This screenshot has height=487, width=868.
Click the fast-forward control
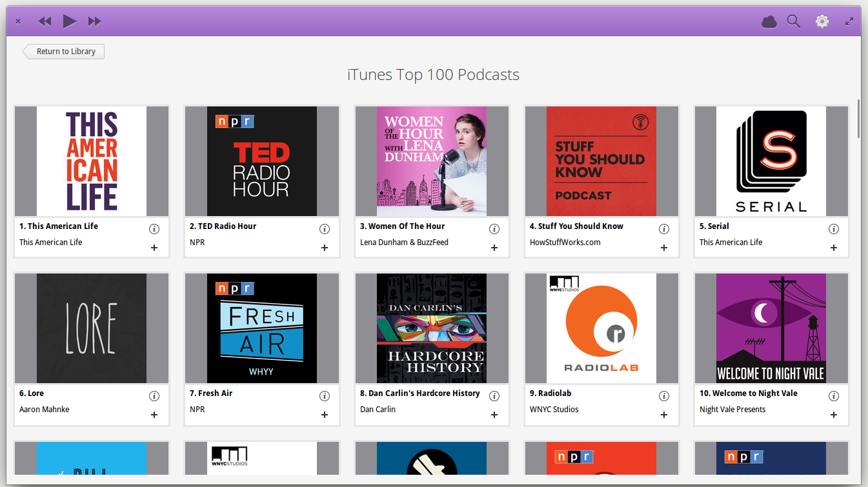pyautogui.click(x=94, y=21)
